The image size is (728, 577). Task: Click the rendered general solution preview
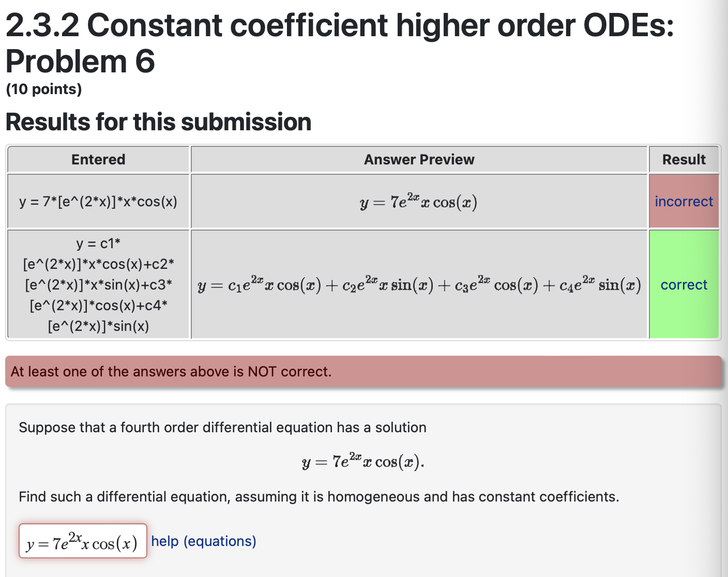click(419, 284)
